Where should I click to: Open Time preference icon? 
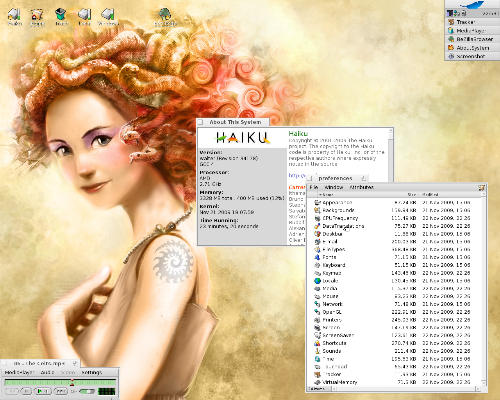(x=317, y=359)
